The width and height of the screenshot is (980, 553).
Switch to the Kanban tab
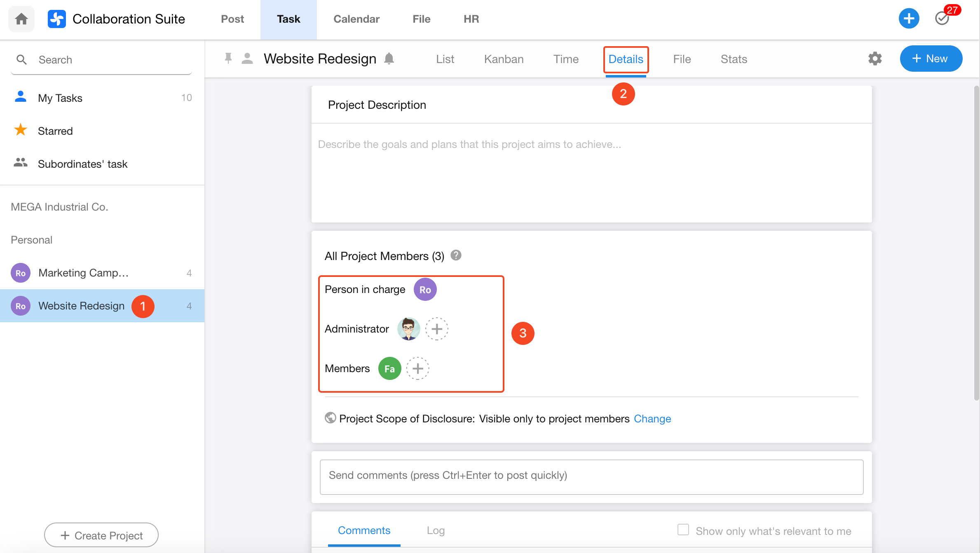coord(504,59)
